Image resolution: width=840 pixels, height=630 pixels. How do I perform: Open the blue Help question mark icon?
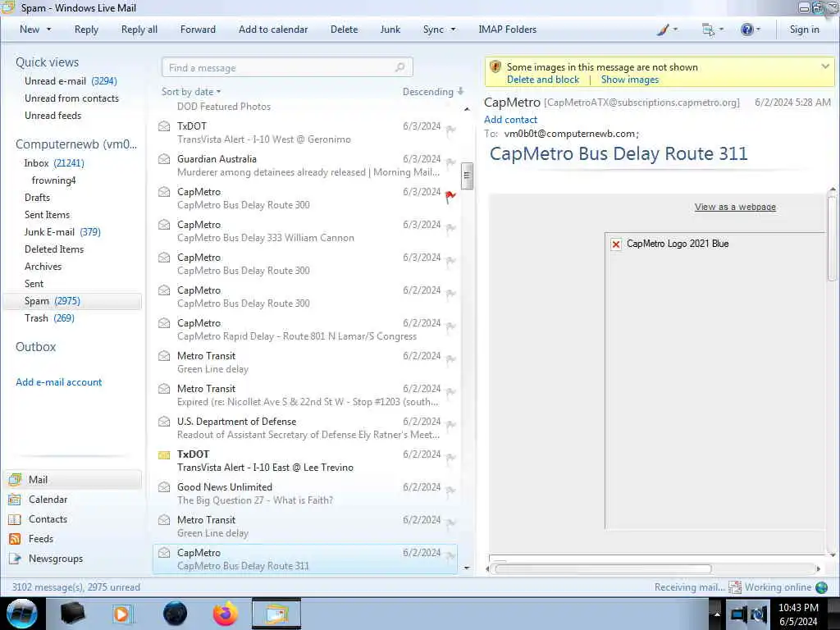pyautogui.click(x=746, y=30)
